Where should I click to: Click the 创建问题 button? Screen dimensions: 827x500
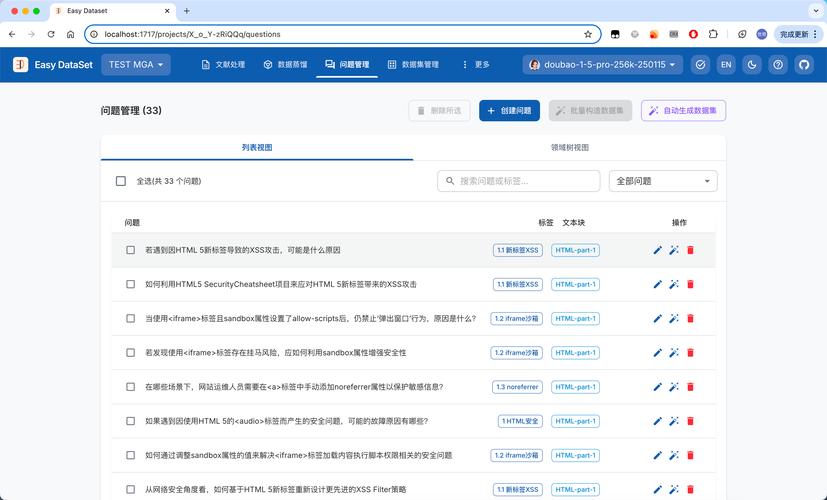pyautogui.click(x=509, y=111)
